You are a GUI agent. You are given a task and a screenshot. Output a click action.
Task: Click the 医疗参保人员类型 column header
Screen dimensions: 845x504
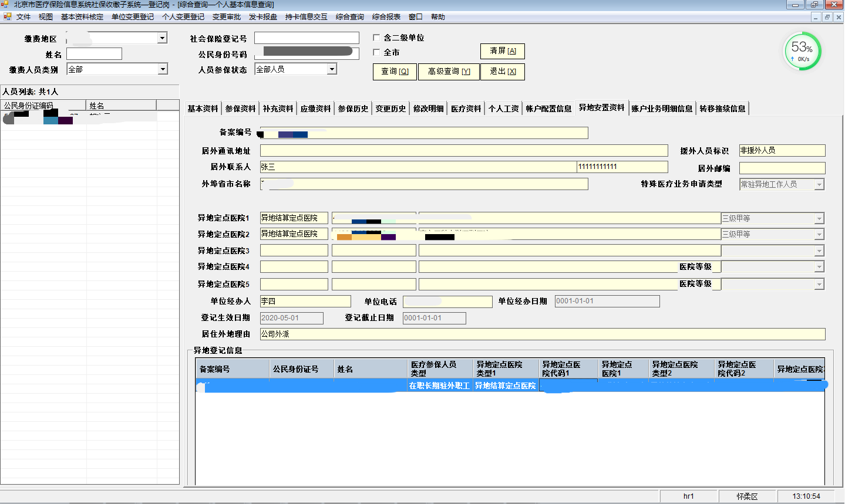(440, 368)
